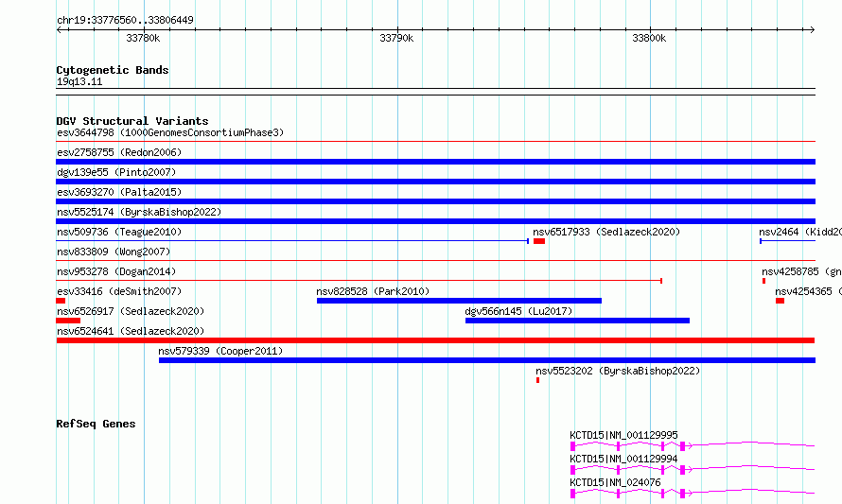Click the nsv579339 (Cooper2011) blue bar
Image resolution: width=842 pixels, height=504 pixels.
pos(487,360)
